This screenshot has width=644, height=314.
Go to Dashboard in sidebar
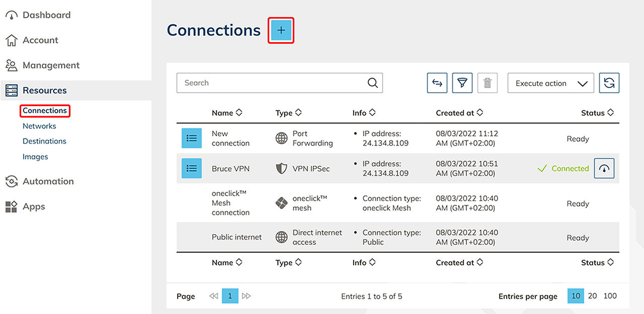tap(46, 15)
